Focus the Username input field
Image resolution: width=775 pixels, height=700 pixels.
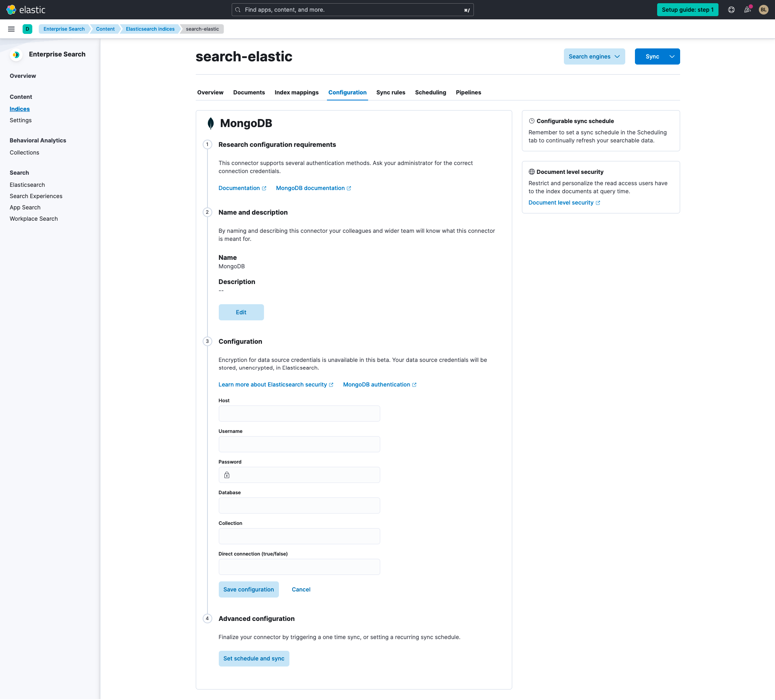300,444
